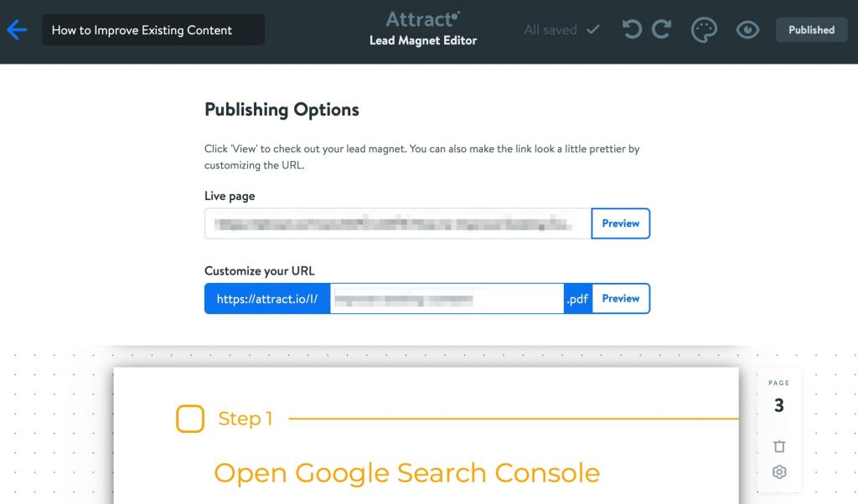Preview lead magnet with eye icon
The height and width of the screenshot is (504, 858).
coord(747,30)
